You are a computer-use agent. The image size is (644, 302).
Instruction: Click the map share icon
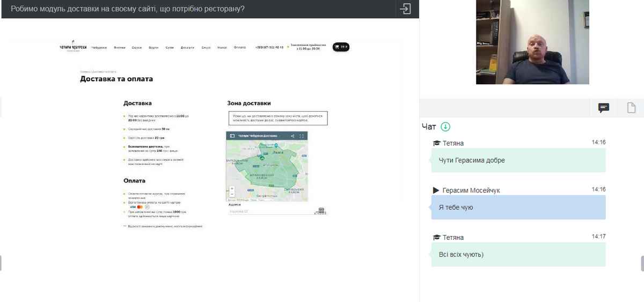pos(292,136)
